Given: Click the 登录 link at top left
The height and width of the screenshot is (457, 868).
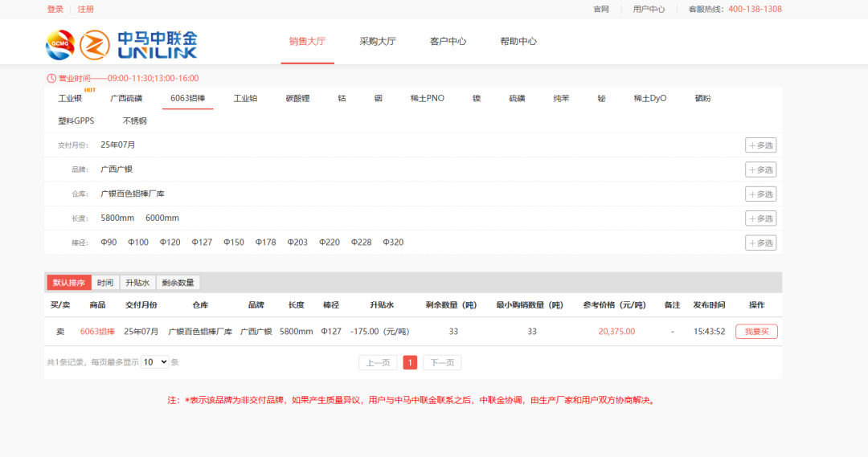Looking at the screenshot, I should 55,10.
